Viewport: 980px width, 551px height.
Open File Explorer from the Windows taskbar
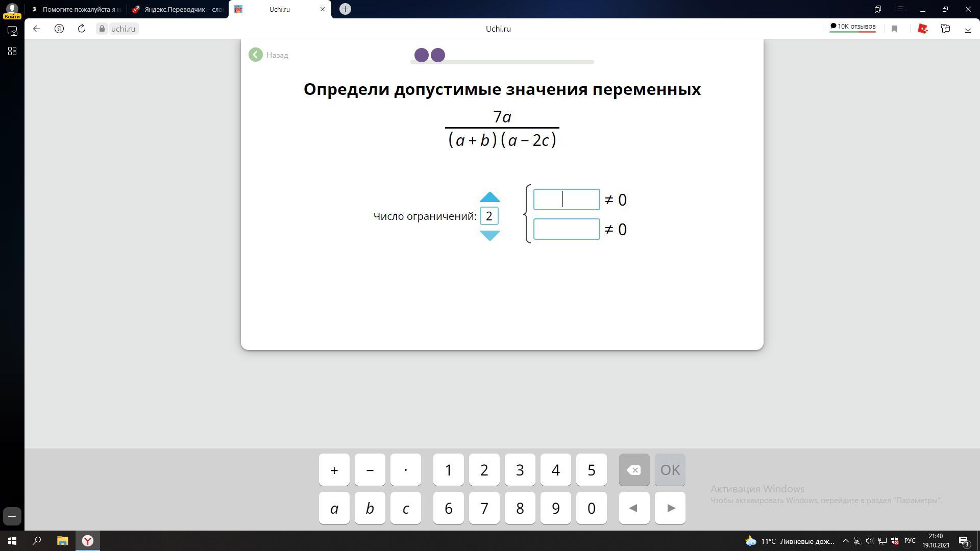62,541
